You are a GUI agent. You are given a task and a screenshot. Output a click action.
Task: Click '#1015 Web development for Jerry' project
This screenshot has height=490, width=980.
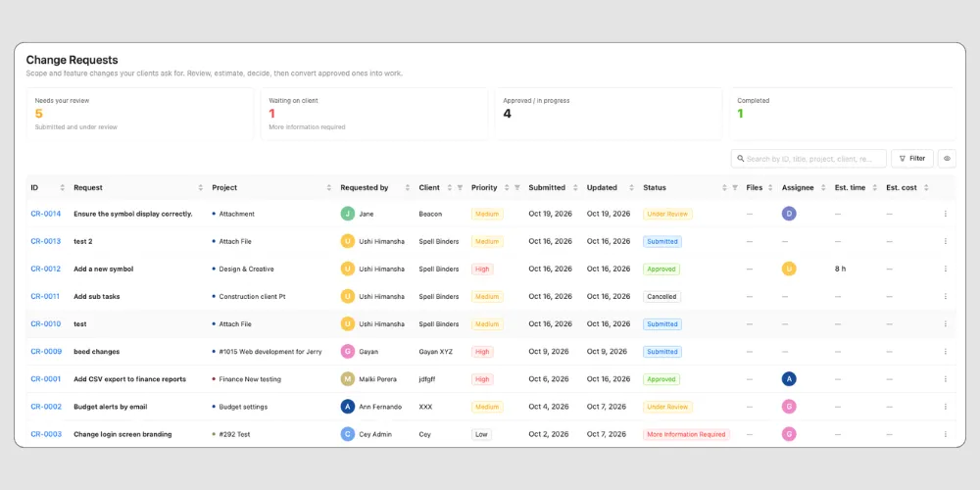270,351
